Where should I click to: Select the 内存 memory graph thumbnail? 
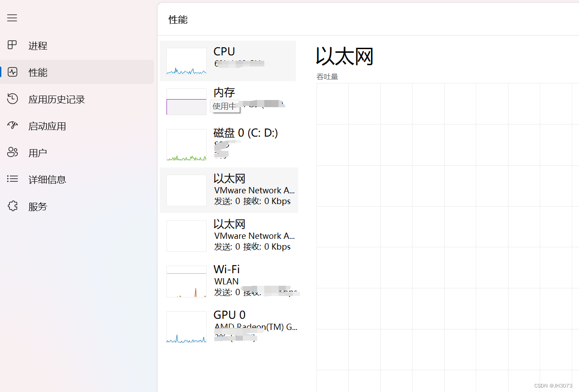click(186, 102)
